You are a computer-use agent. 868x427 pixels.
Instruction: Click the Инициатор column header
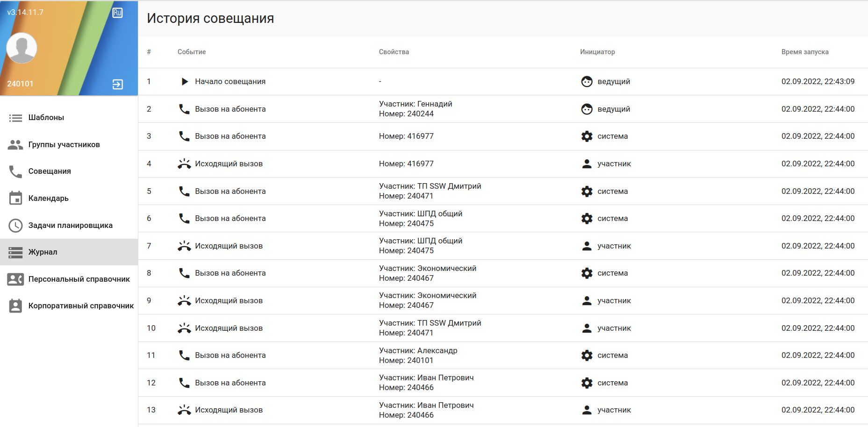click(x=597, y=52)
